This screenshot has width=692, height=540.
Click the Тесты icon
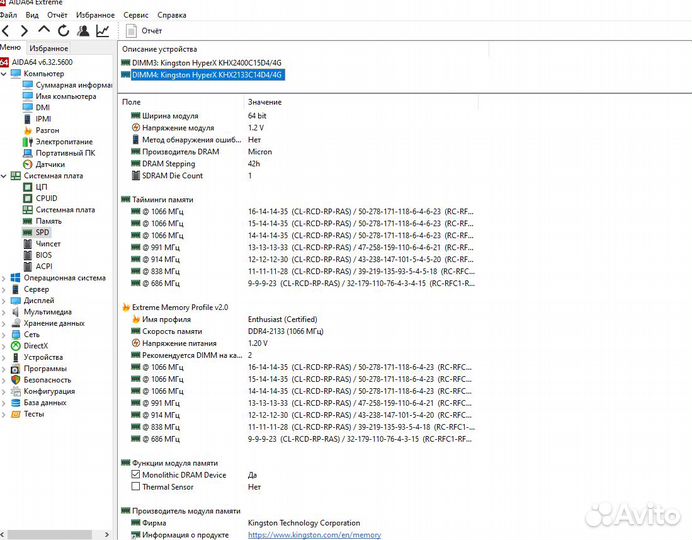click(x=16, y=414)
